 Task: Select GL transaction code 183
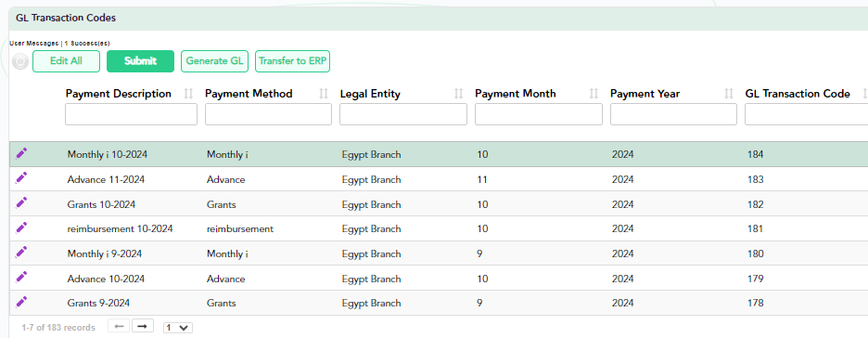pos(755,179)
